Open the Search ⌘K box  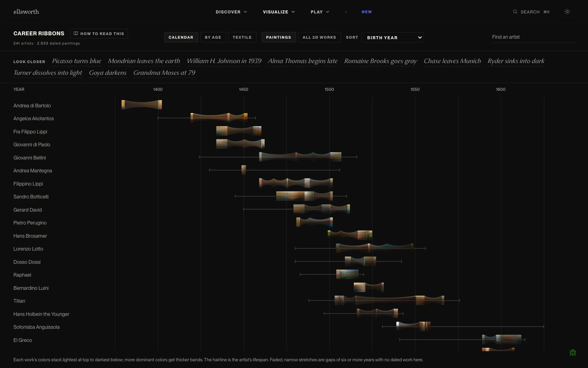[531, 12]
